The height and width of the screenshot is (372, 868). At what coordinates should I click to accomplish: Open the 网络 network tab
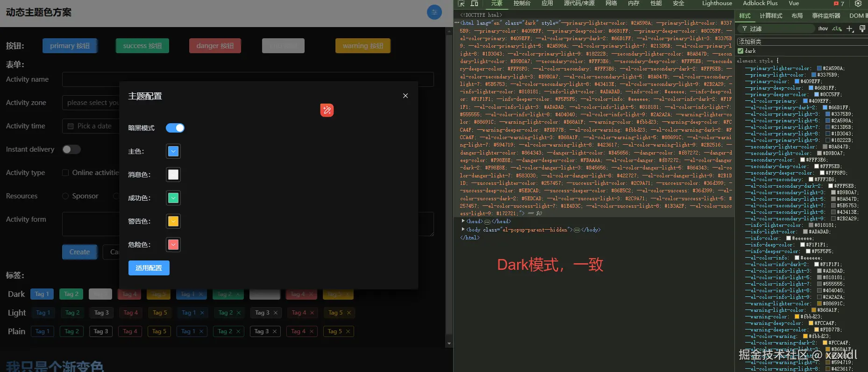[611, 3]
